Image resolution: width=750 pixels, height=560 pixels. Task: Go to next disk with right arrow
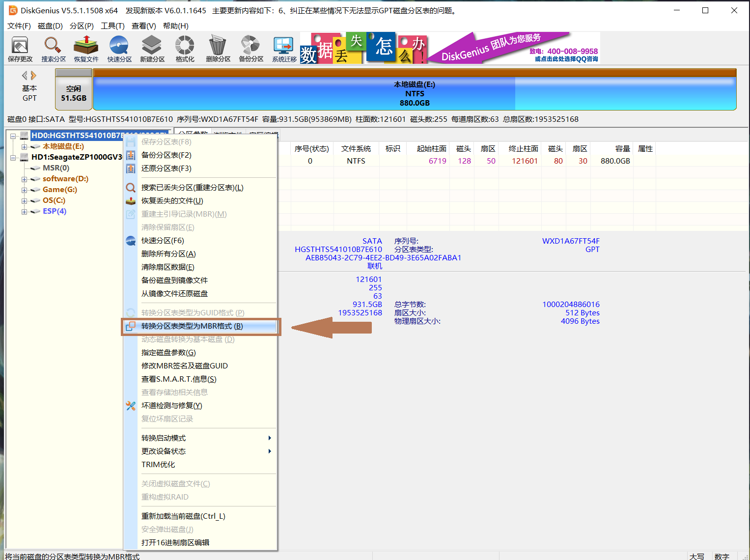point(33,76)
